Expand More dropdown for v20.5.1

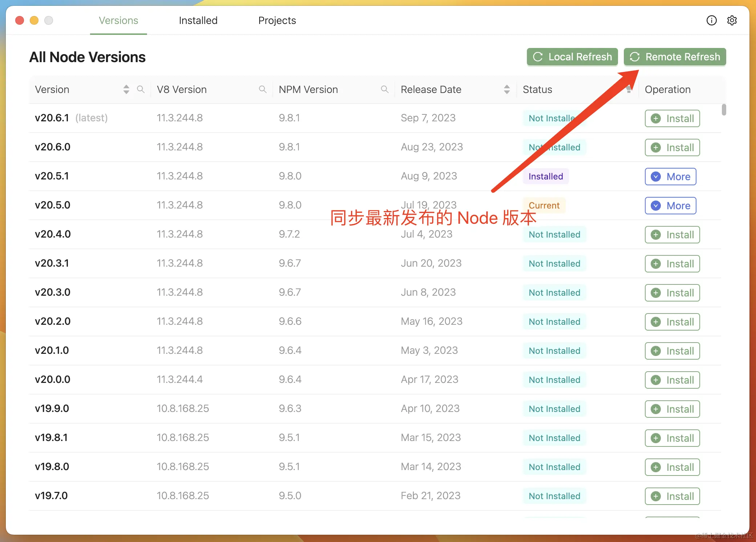(x=670, y=177)
